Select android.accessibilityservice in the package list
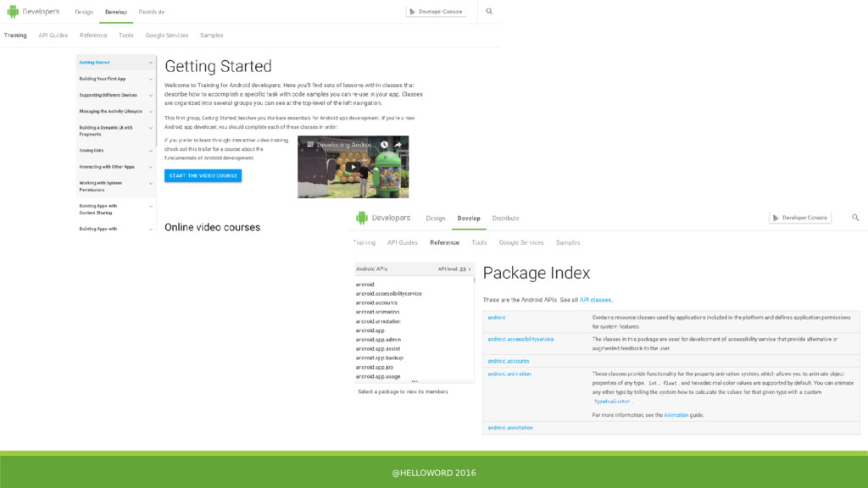 (388, 294)
